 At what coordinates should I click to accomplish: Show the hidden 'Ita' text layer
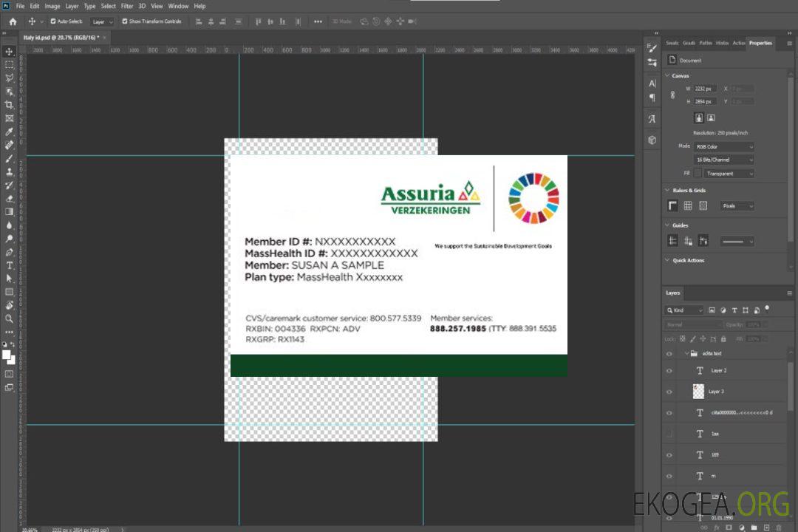669,434
